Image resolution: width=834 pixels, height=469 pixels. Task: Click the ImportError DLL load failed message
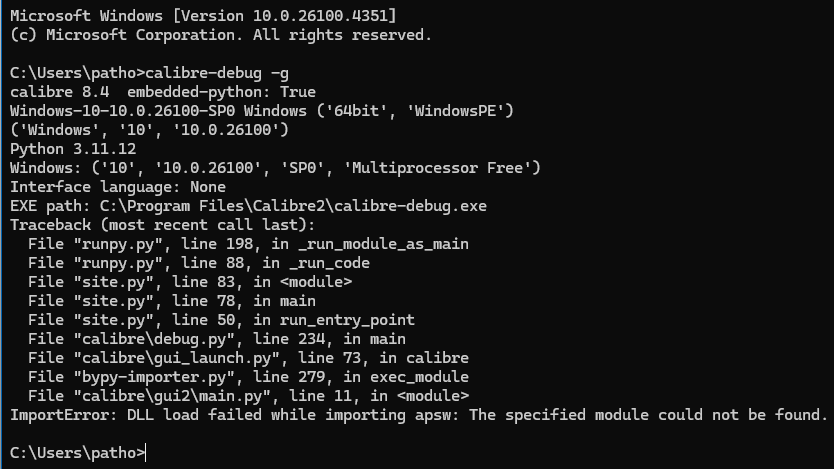click(x=418, y=415)
